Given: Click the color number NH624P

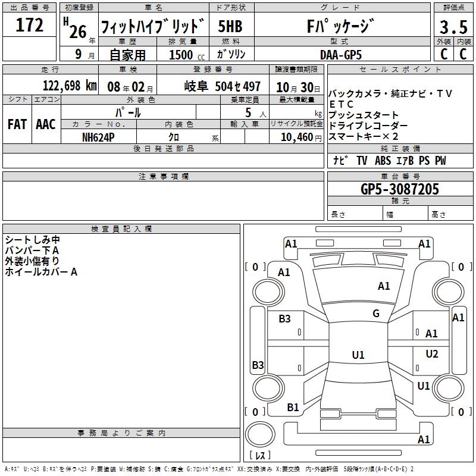Looking at the screenshot, I should click(x=98, y=137).
